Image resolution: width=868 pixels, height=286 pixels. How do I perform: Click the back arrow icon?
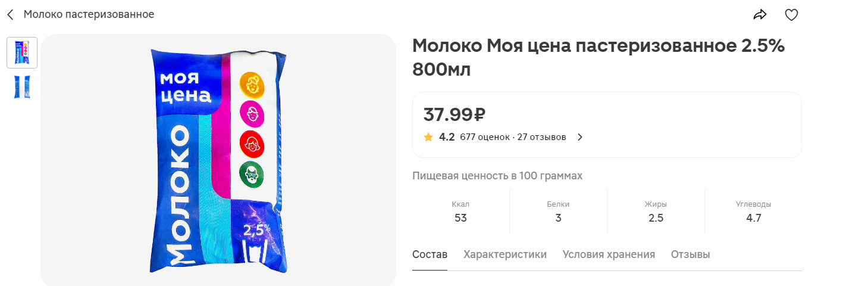point(10,14)
